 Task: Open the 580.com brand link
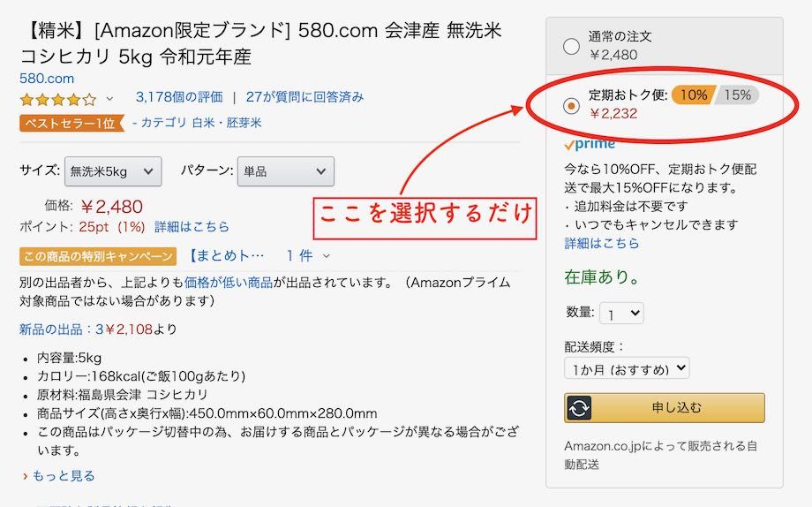[47, 79]
